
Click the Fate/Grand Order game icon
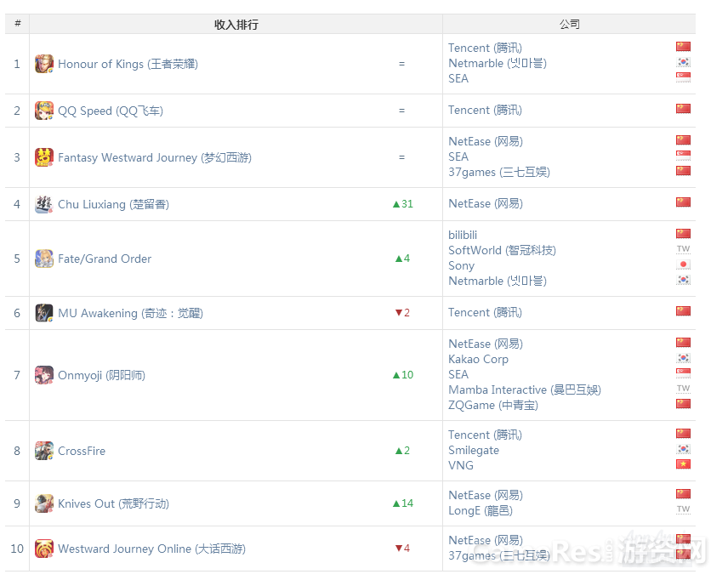44,259
